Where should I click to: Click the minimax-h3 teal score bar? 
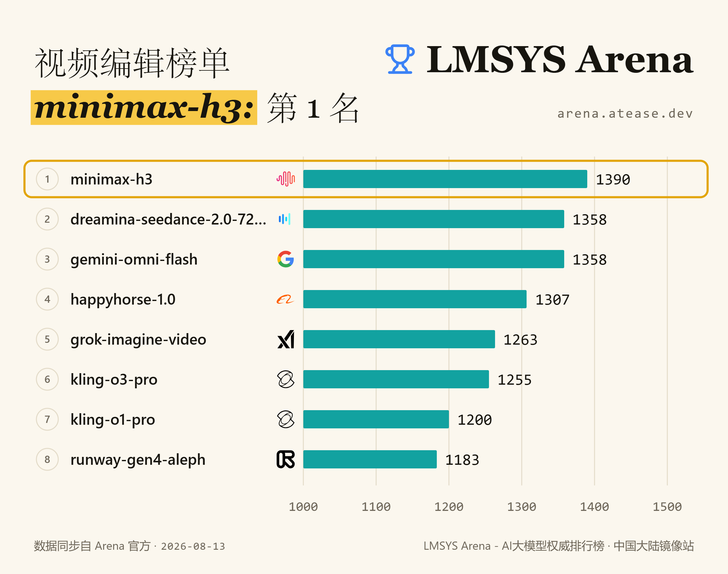pos(445,179)
